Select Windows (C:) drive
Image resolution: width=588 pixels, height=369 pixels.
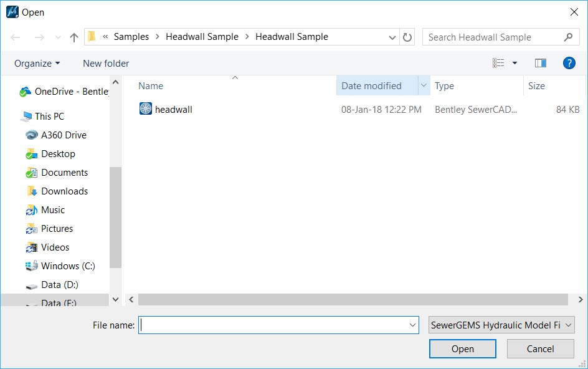point(68,266)
